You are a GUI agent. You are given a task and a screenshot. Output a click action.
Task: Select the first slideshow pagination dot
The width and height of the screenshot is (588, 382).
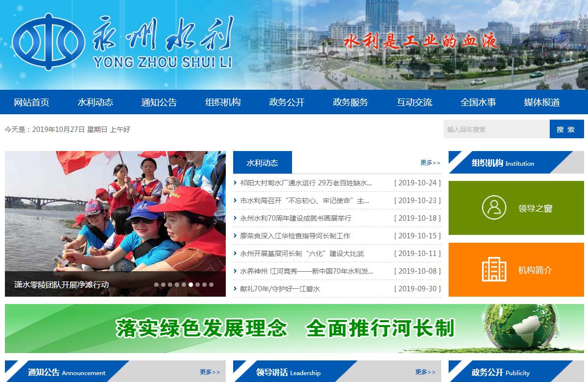tap(157, 284)
